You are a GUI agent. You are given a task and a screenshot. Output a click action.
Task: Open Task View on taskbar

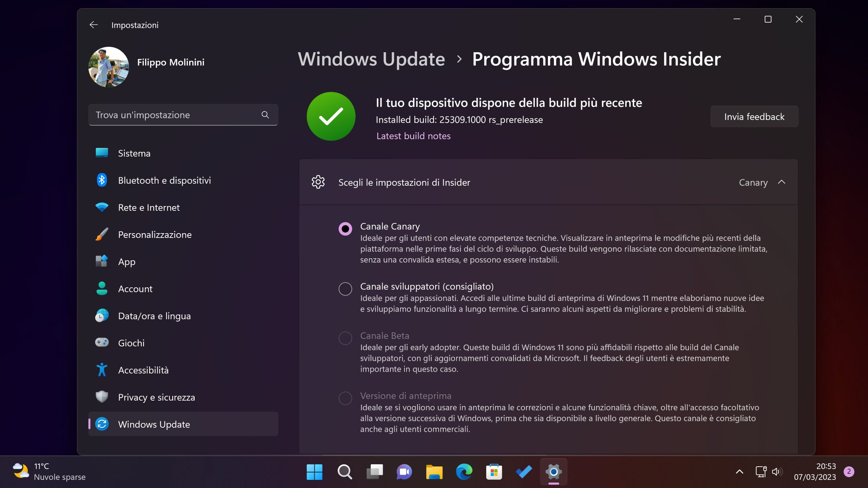374,472
